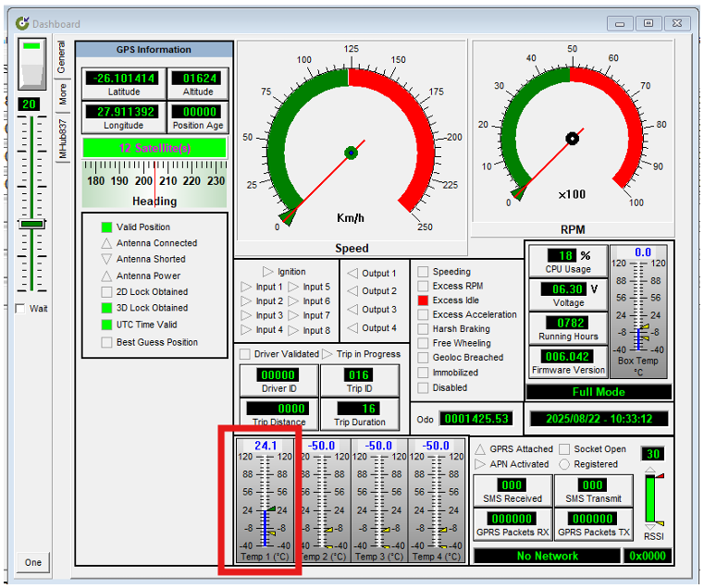
Task: Click the Antenna Shorted triangle icon
Action: tap(106, 259)
